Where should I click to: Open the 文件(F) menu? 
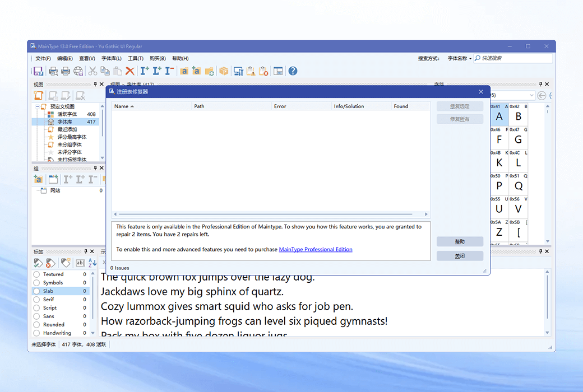[43, 58]
